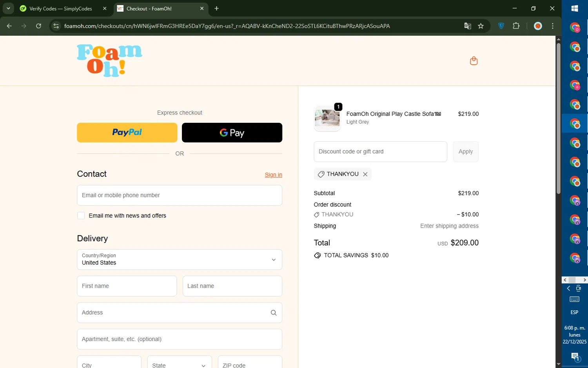Open the tab search dropdown arrow

pyautogui.click(x=8, y=8)
